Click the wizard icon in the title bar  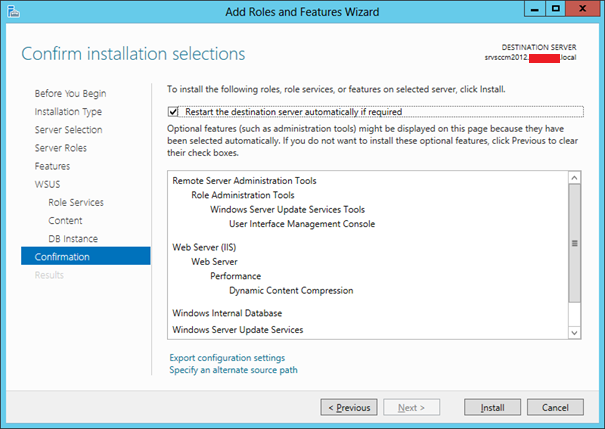(x=13, y=12)
